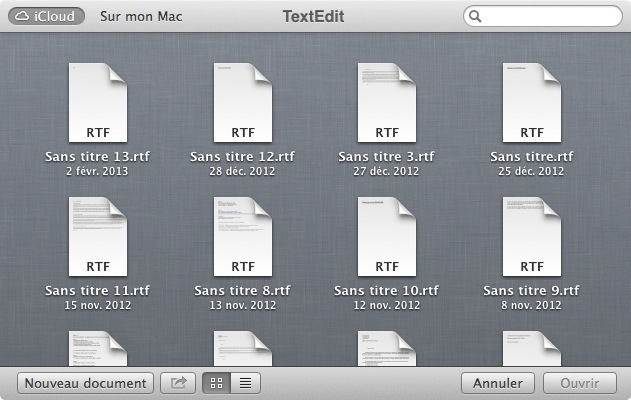The width and height of the screenshot is (631, 400).
Task: Click the date 8 nov. 2012
Action: click(x=531, y=305)
